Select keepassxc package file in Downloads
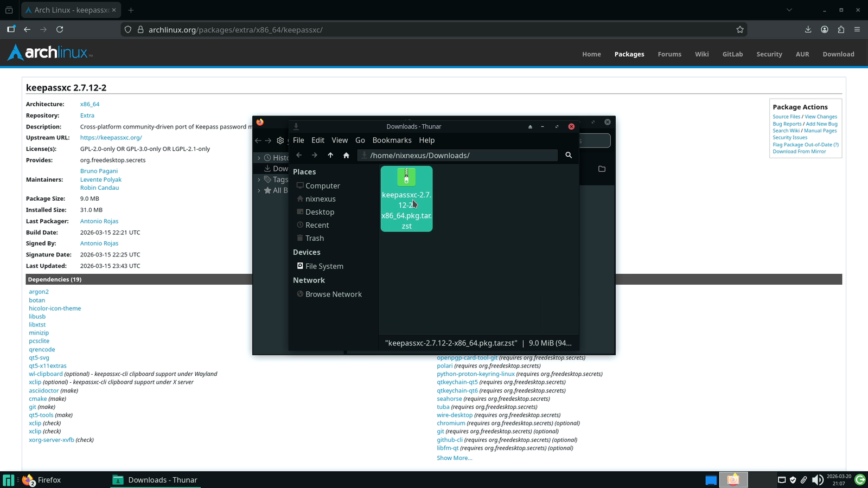The height and width of the screenshot is (488, 868). point(406,199)
